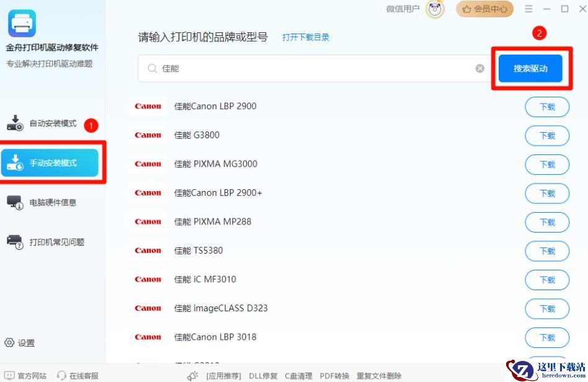Download the imageCLASS D323 driver
The image size is (588, 382).
(547, 309)
